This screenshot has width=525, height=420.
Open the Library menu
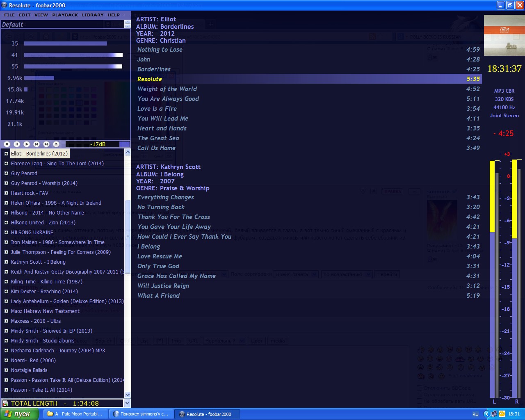(x=93, y=15)
